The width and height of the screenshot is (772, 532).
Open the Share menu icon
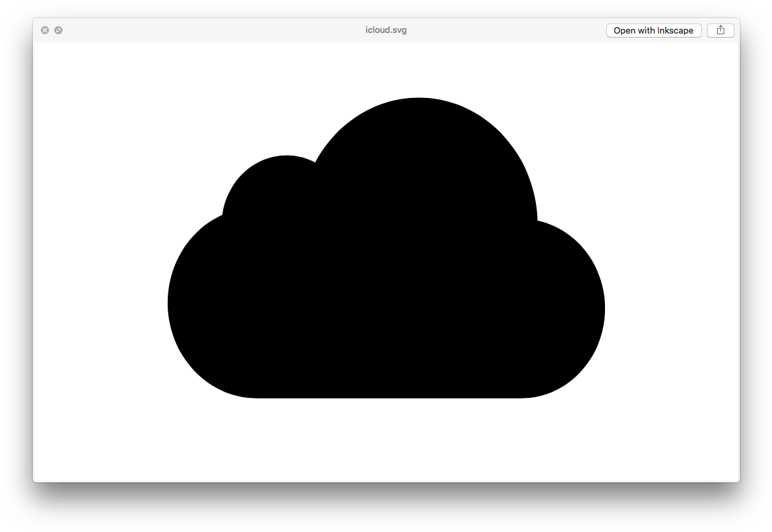[720, 31]
